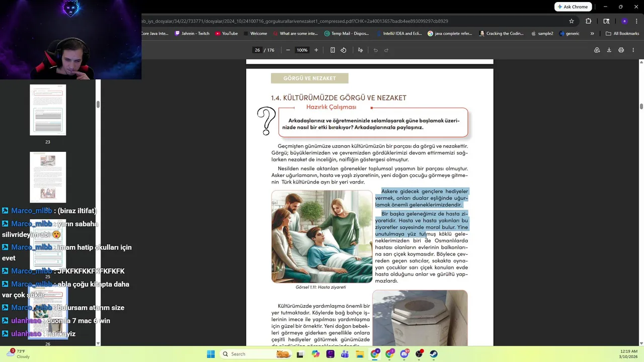644x362 pixels.
Task: Open File Explorer from the taskbar
Action: coord(360,354)
